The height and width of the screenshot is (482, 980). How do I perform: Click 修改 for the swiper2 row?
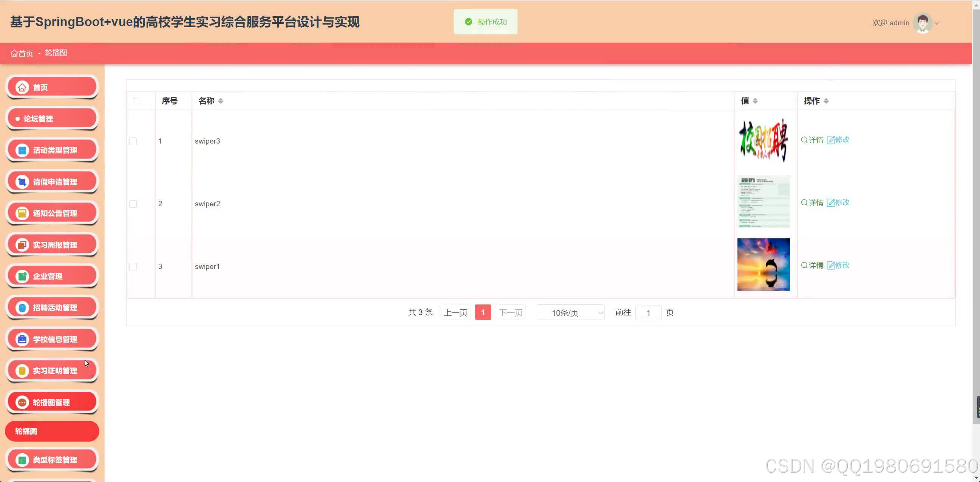click(x=838, y=203)
